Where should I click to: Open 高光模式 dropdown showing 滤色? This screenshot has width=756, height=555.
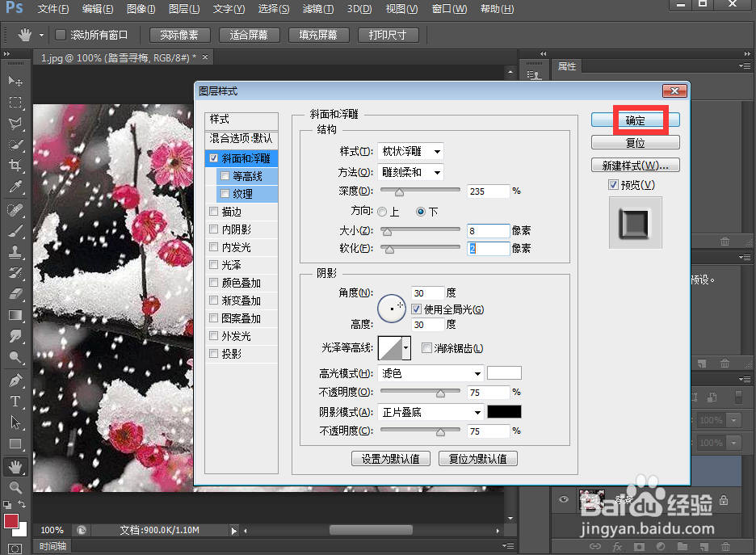(430, 373)
